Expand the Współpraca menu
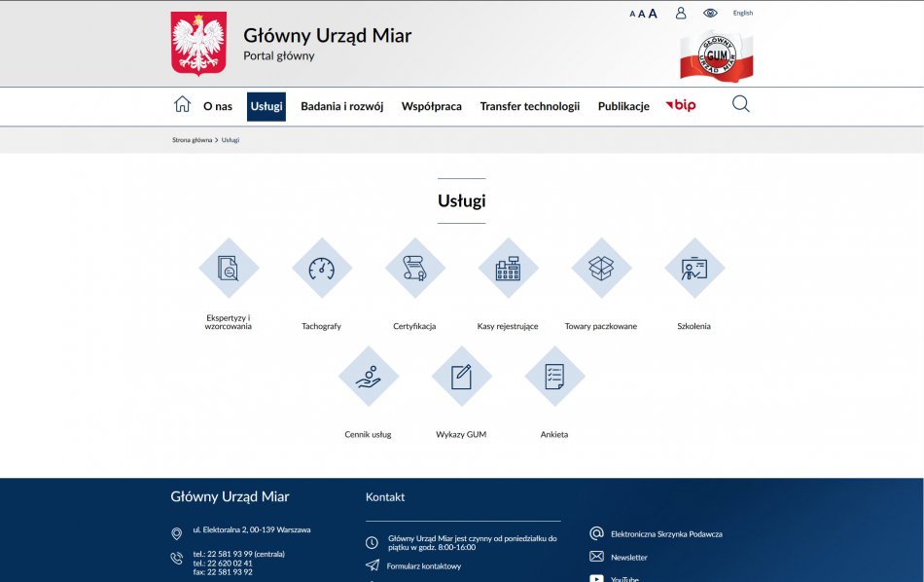 (432, 106)
